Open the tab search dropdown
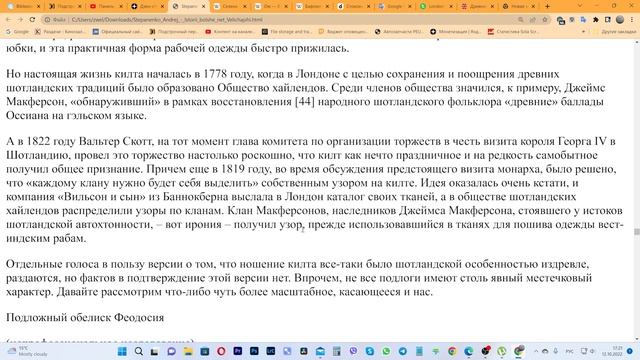The height and width of the screenshot is (360, 640). click(x=580, y=6)
